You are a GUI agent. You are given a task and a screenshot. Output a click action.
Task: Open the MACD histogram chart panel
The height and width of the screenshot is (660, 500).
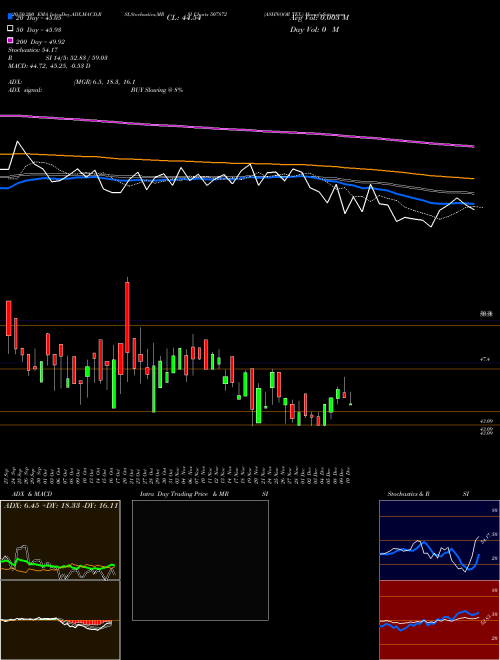pos(60,620)
